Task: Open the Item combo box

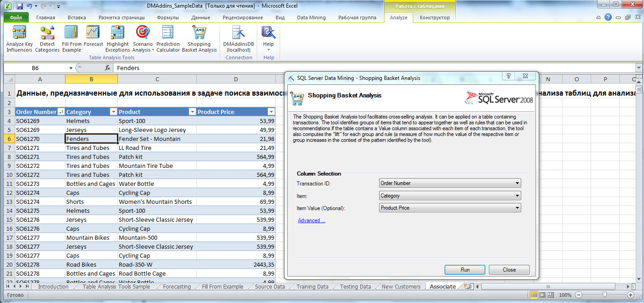Action: [x=450, y=196]
